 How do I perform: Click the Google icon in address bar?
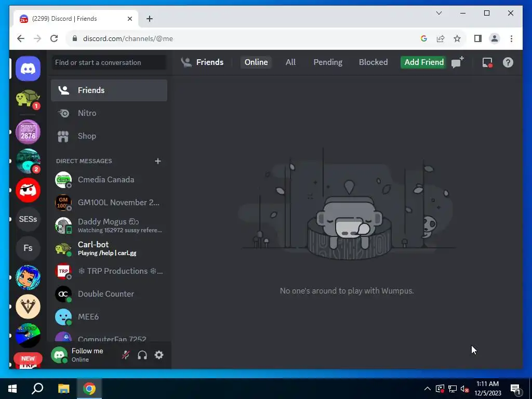[x=424, y=38]
